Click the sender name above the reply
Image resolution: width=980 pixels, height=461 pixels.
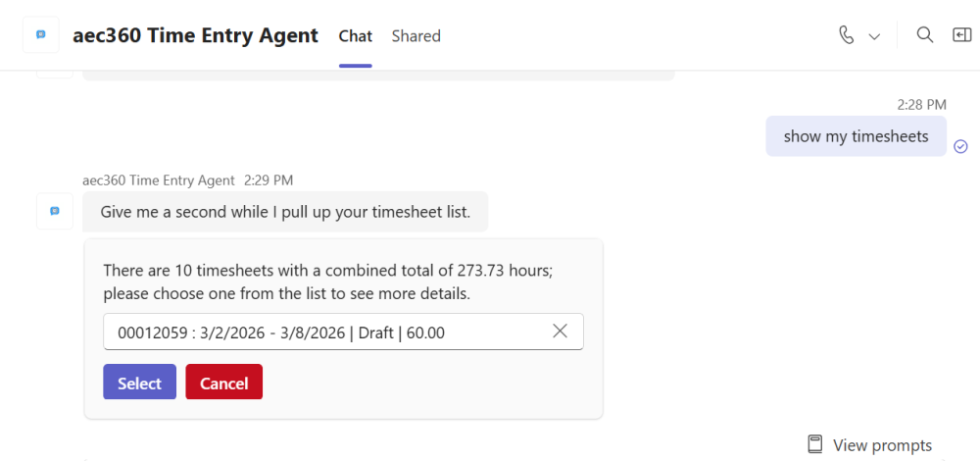point(159,180)
